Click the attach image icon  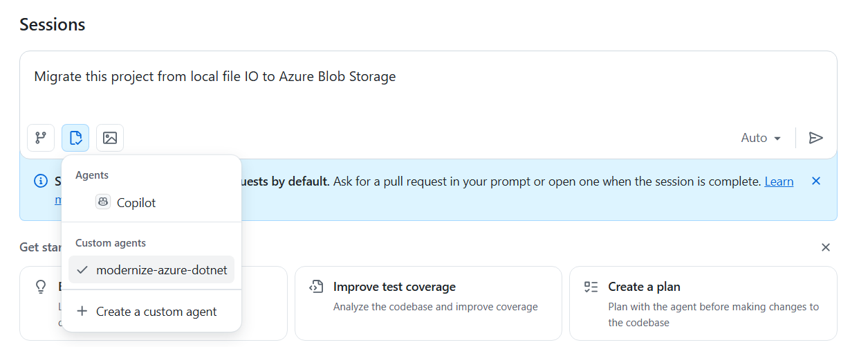click(x=110, y=138)
